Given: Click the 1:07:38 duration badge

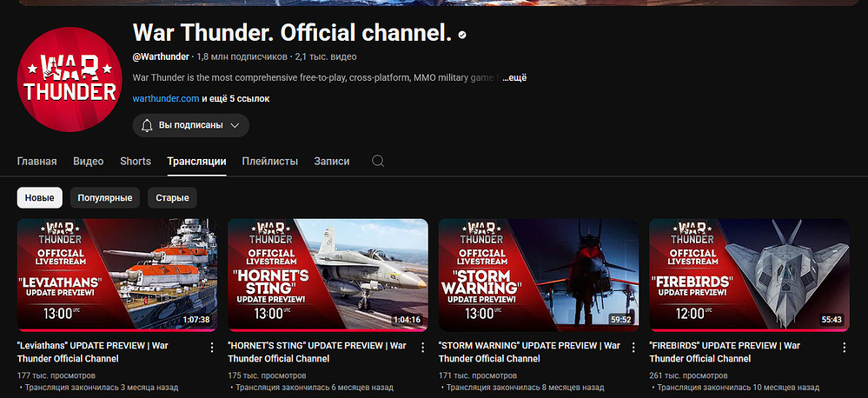Looking at the screenshot, I should point(196,320).
